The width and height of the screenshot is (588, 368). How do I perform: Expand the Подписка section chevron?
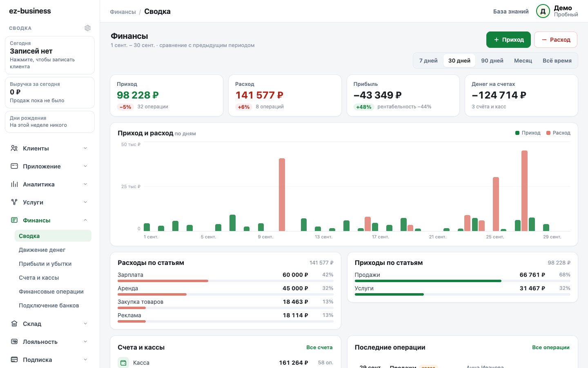tap(85, 359)
